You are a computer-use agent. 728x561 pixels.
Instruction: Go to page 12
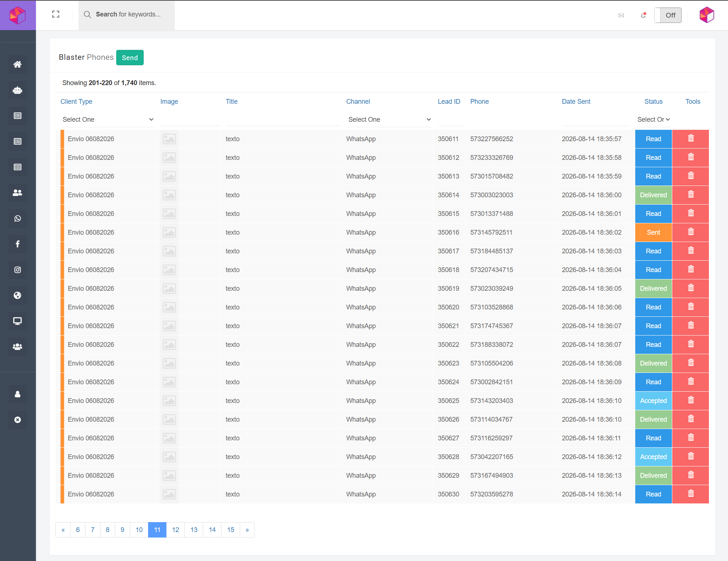[176, 530]
